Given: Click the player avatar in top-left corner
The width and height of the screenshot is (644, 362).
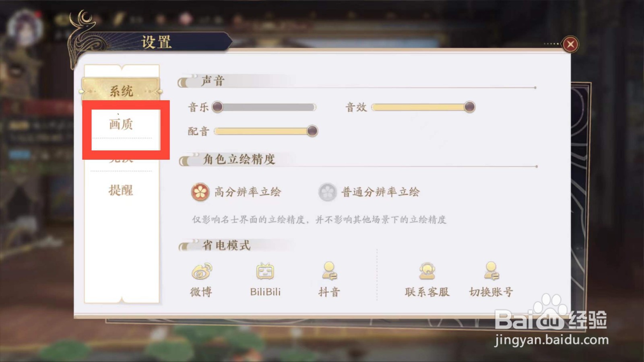Looking at the screenshot, I should coord(25,27).
